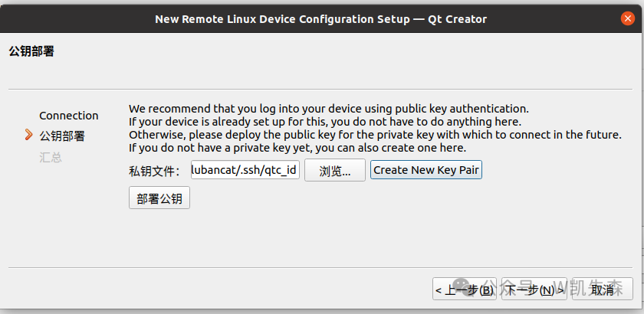This screenshot has height=314, width=644.
Task: Select the Connection step in sidebar
Action: click(x=69, y=116)
